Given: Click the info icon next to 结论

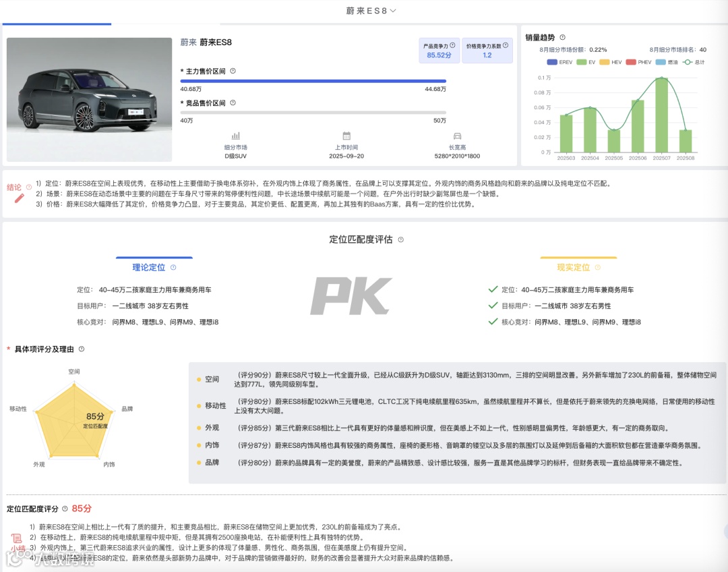Looking at the screenshot, I should 29,187.
